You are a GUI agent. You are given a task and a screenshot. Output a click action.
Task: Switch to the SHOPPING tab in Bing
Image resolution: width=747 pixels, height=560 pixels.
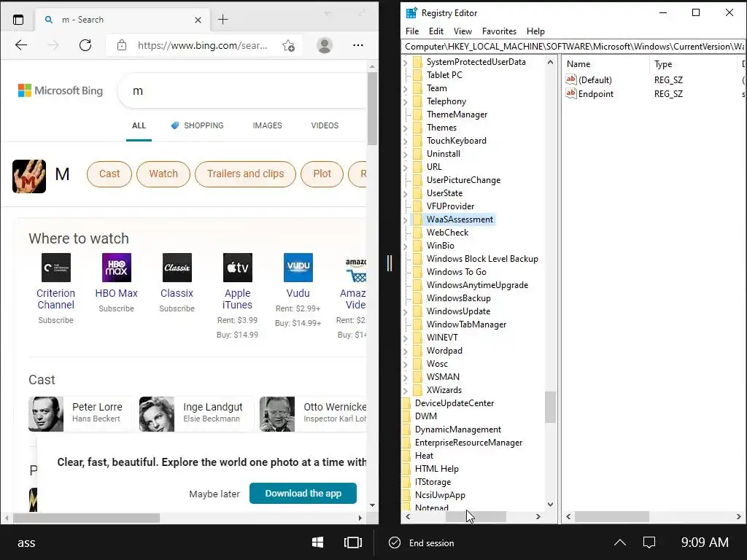(197, 125)
